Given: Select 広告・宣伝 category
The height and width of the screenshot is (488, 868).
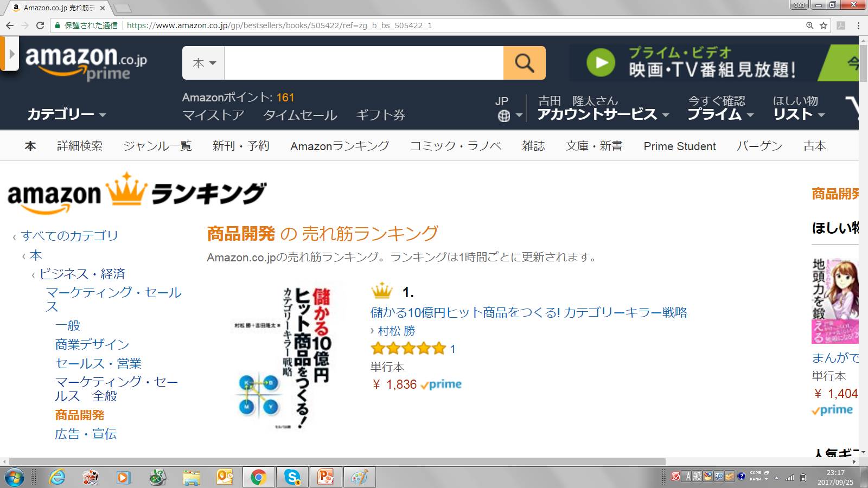Looking at the screenshot, I should point(86,434).
